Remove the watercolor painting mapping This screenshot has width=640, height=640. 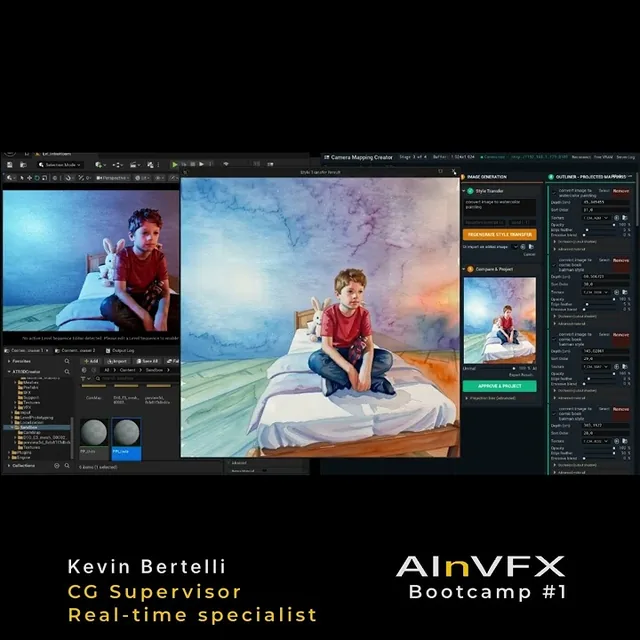click(x=621, y=191)
